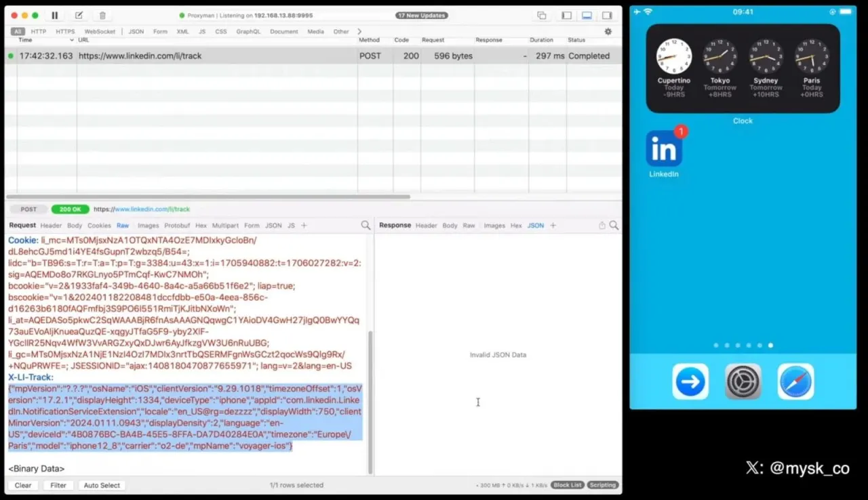Add a new Request tab with plus

pos(304,226)
